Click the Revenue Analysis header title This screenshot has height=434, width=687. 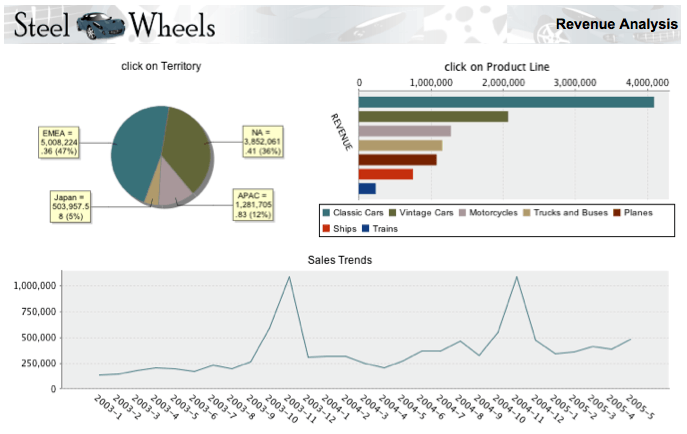616,24
